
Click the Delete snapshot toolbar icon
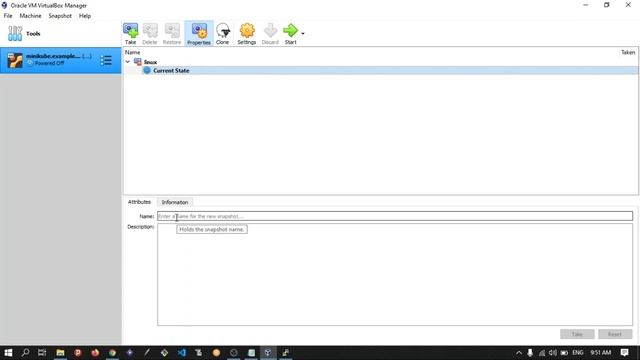click(150, 33)
